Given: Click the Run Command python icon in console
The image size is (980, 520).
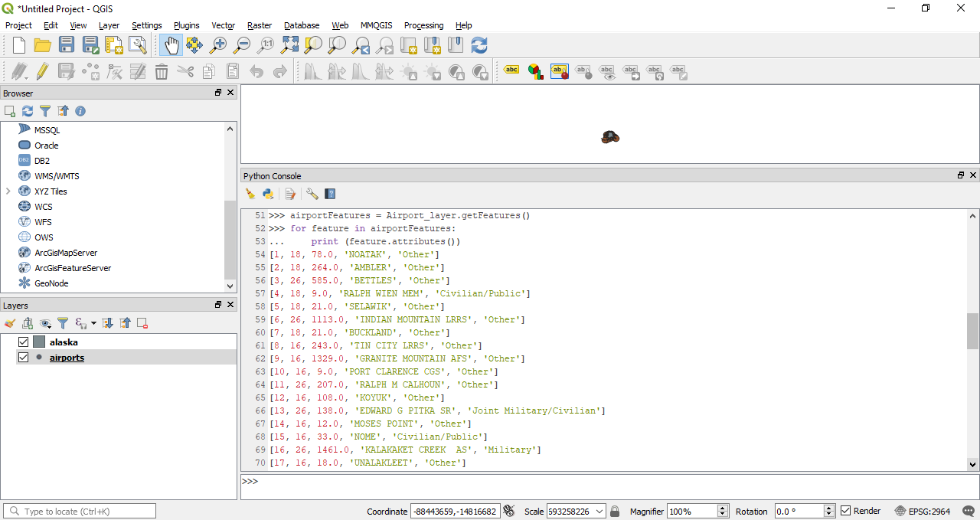Looking at the screenshot, I should click(x=268, y=194).
